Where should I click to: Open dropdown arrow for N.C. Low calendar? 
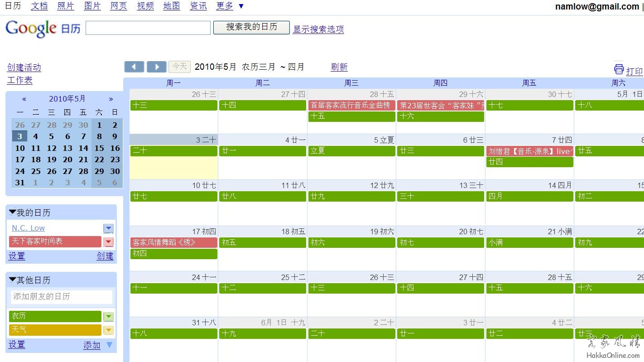[x=108, y=228]
